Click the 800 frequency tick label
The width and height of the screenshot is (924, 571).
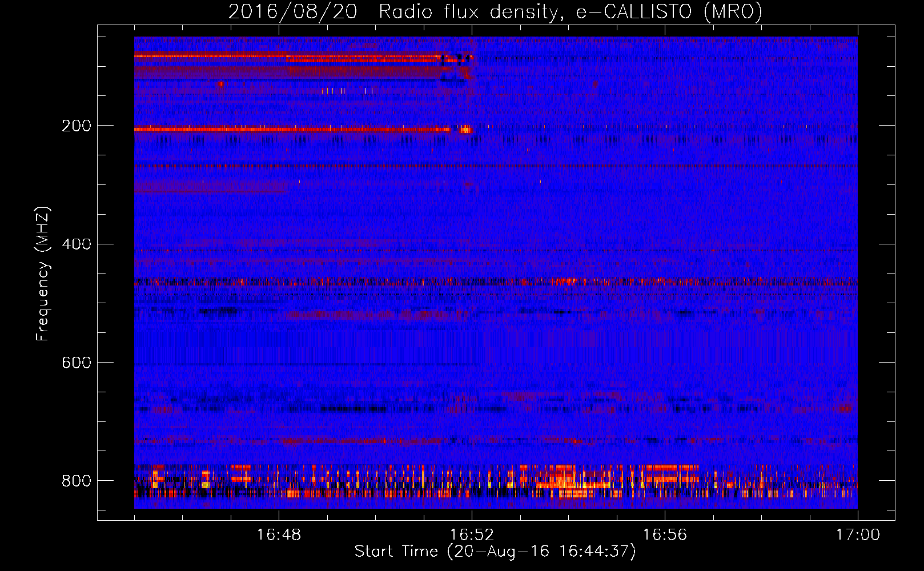[76, 481]
